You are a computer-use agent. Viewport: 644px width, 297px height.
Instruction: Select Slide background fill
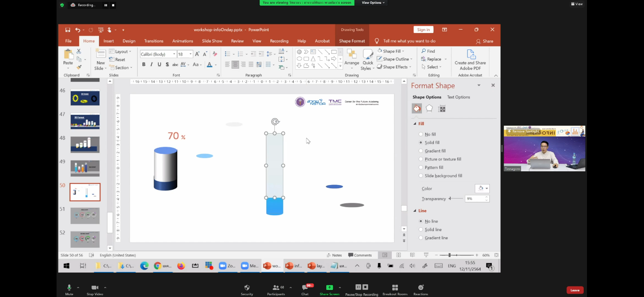pyautogui.click(x=440, y=176)
